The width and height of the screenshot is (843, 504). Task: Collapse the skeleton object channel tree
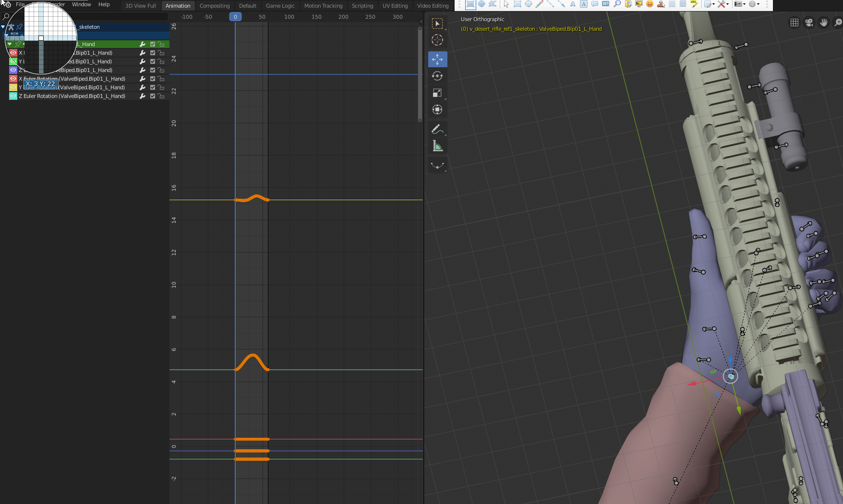[3, 27]
